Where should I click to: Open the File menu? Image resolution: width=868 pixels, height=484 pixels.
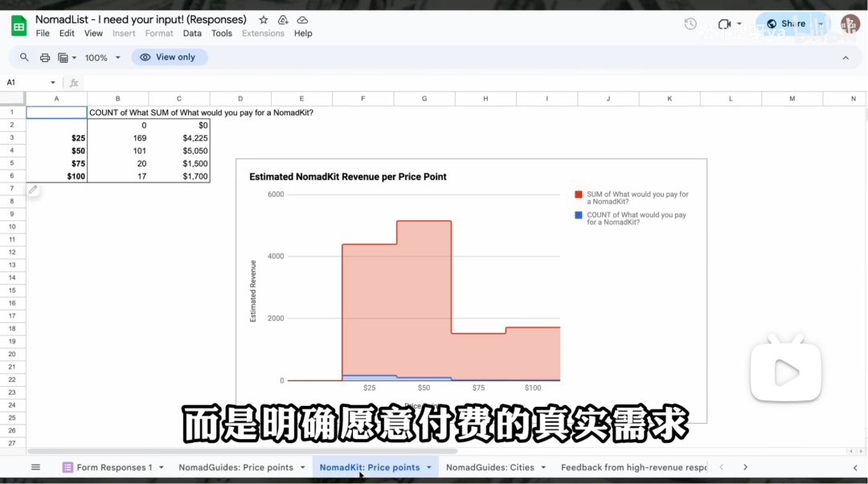click(x=43, y=33)
